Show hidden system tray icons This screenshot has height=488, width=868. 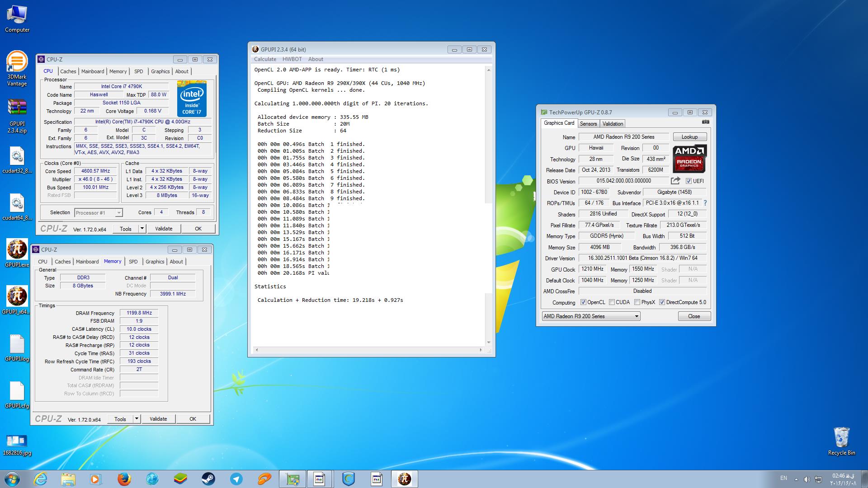796,479
